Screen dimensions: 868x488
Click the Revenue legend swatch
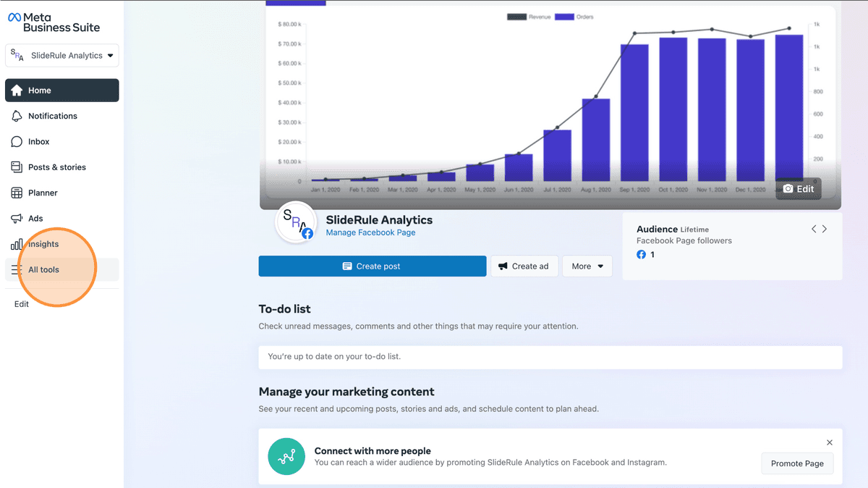coord(516,17)
